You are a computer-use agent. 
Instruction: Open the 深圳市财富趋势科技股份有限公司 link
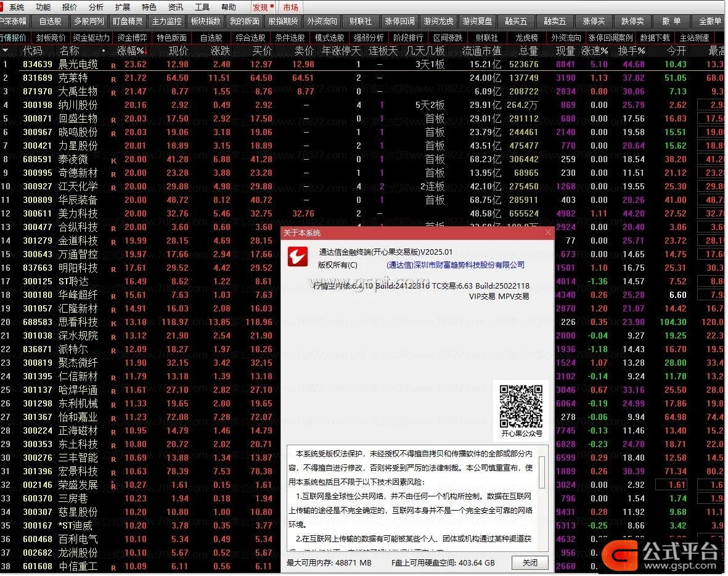click(456, 265)
